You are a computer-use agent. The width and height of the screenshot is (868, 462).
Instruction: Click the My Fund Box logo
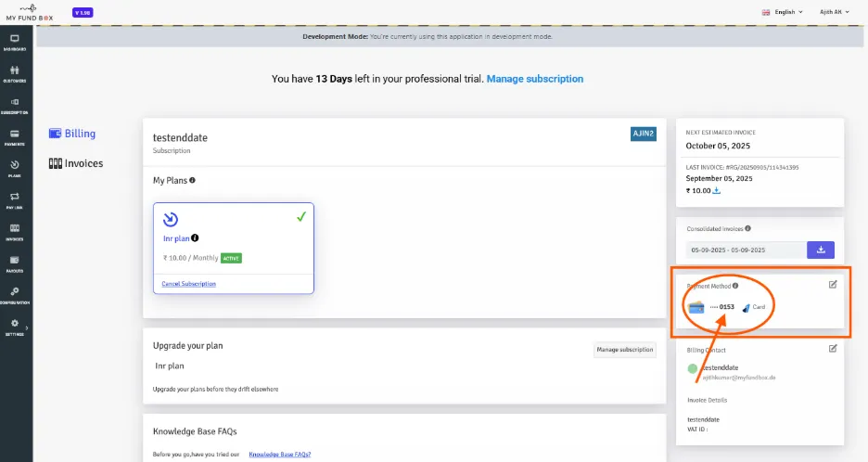30,13
